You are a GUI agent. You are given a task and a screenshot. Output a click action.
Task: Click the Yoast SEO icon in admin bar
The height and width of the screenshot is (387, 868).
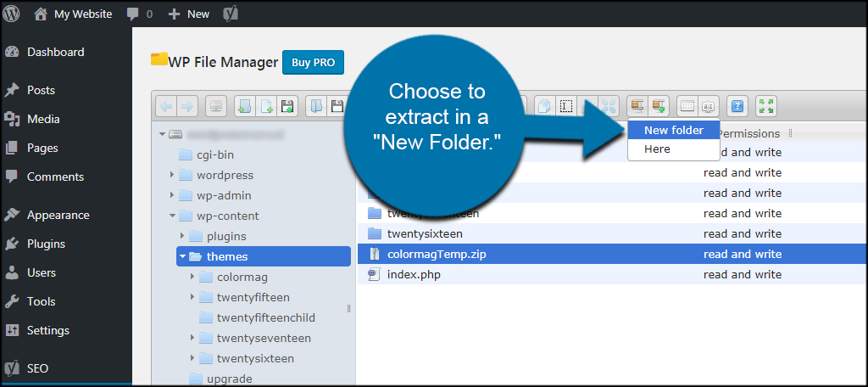pos(231,14)
